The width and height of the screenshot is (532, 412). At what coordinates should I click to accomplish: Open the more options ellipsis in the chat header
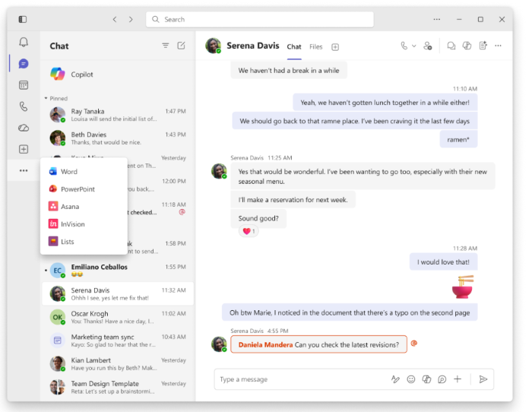click(499, 46)
